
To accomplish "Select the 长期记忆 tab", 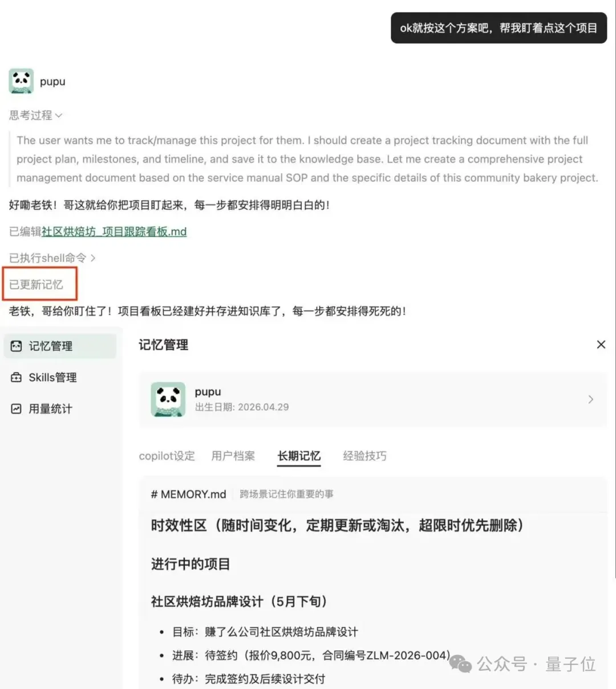I will tap(299, 456).
